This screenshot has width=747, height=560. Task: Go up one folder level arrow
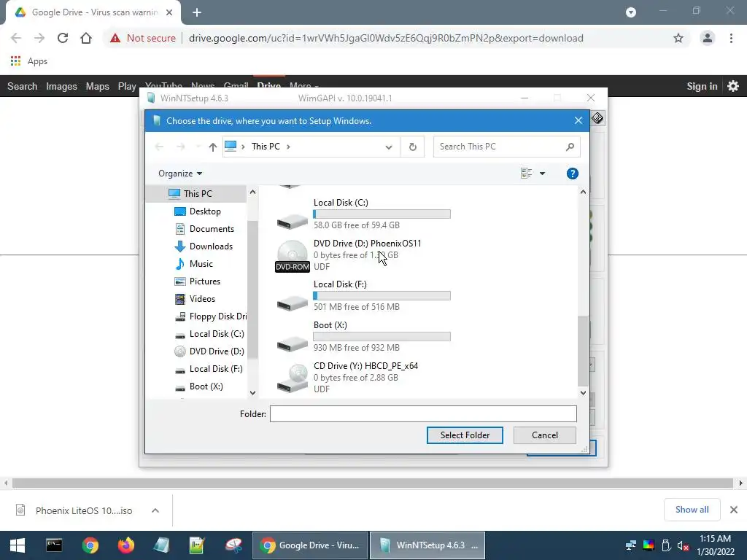pos(212,147)
